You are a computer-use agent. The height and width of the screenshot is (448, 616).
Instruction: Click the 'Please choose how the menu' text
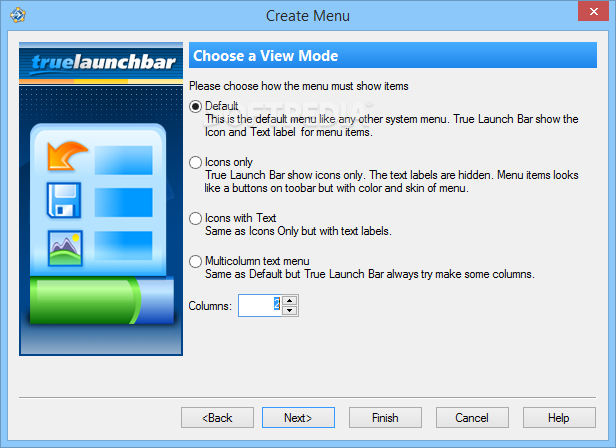[x=299, y=86]
